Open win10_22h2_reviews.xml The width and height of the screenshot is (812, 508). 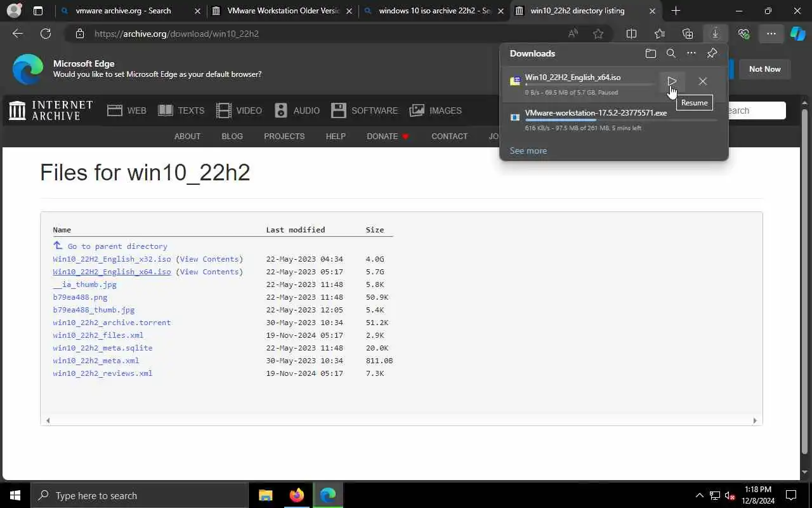[103, 373]
